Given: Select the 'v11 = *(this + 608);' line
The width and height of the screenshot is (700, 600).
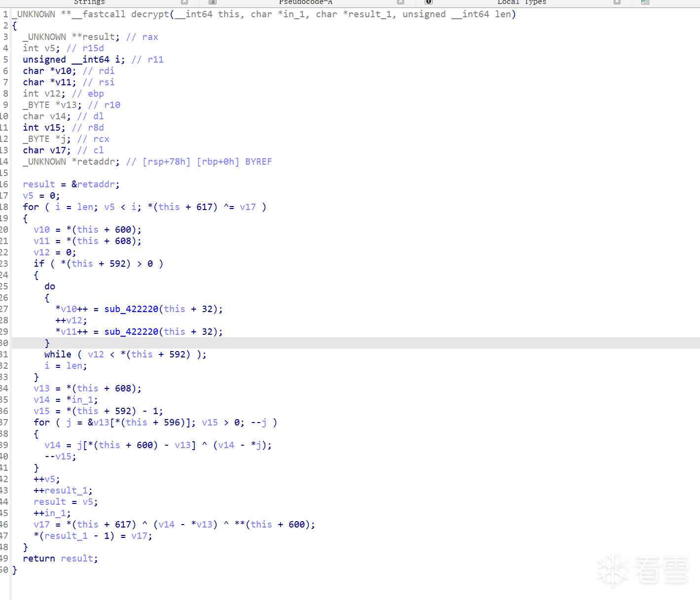Looking at the screenshot, I should (87, 241).
